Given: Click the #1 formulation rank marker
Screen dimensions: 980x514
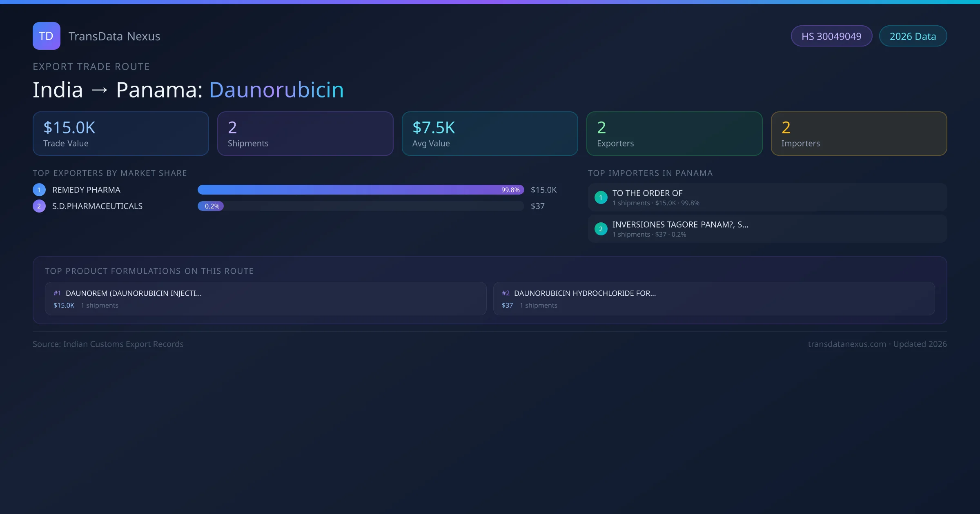Looking at the screenshot, I should tap(57, 293).
